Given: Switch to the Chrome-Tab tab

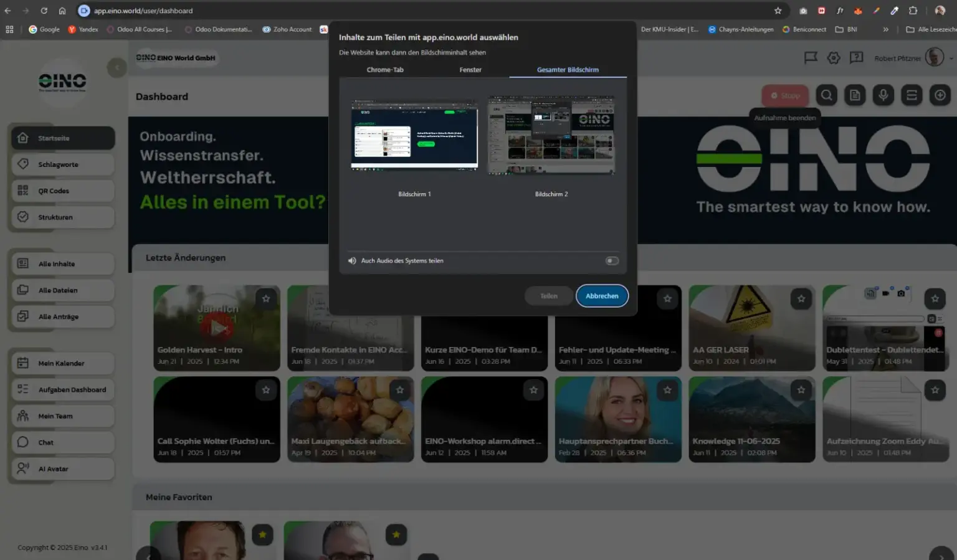Looking at the screenshot, I should pos(385,70).
